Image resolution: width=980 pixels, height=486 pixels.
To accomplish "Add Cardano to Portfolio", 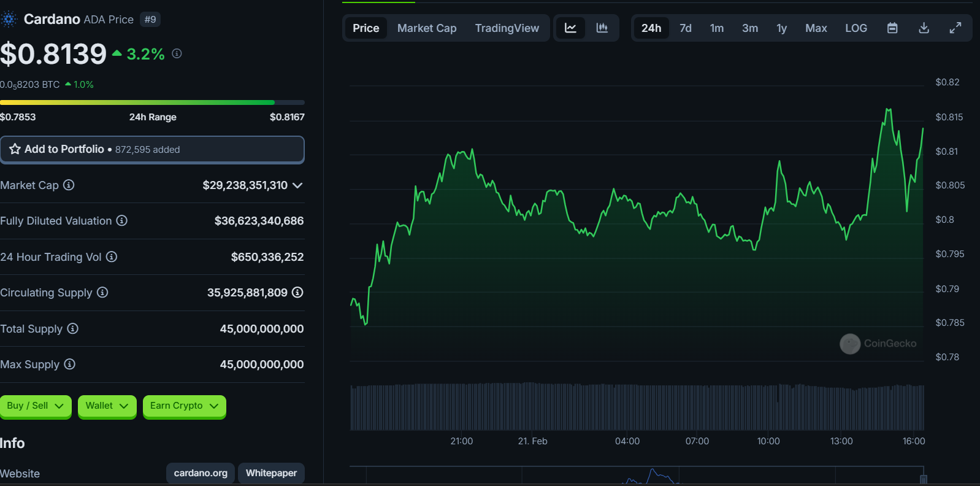I will pos(152,150).
